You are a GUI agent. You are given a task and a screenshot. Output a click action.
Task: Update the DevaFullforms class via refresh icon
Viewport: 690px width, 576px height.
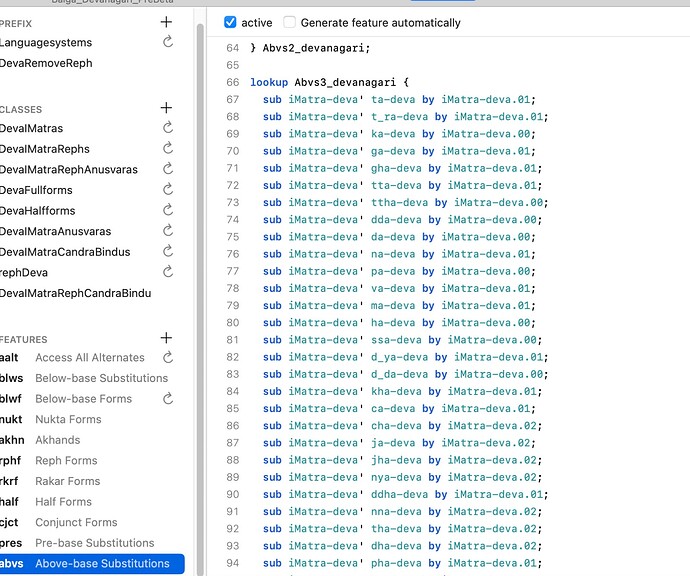tap(168, 190)
